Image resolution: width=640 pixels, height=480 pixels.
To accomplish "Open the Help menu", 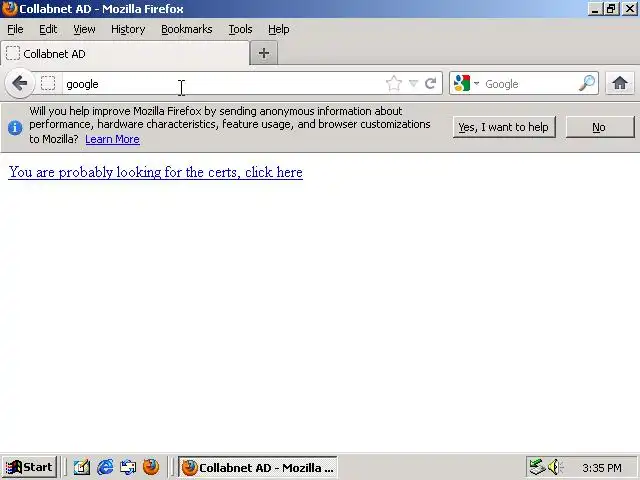I will [278, 29].
